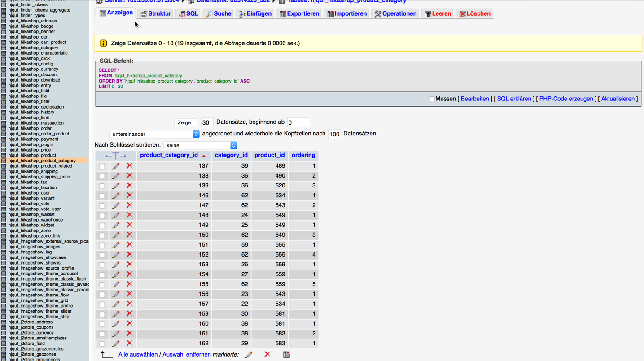This screenshot has width=644, height=361.
Task: Sort by the product_category_id column header
Action: (169, 155)
